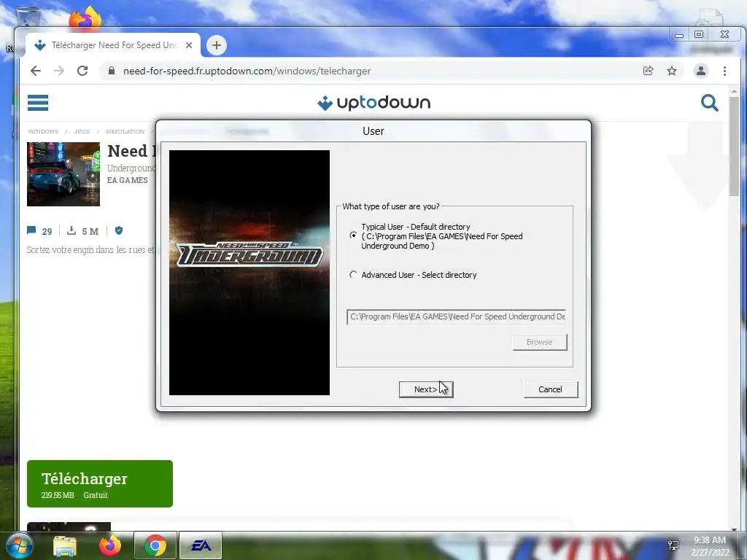Viewport: 747px width, 560px height.
Task: Go back in Chrome browser
Action: coord(36,71)
